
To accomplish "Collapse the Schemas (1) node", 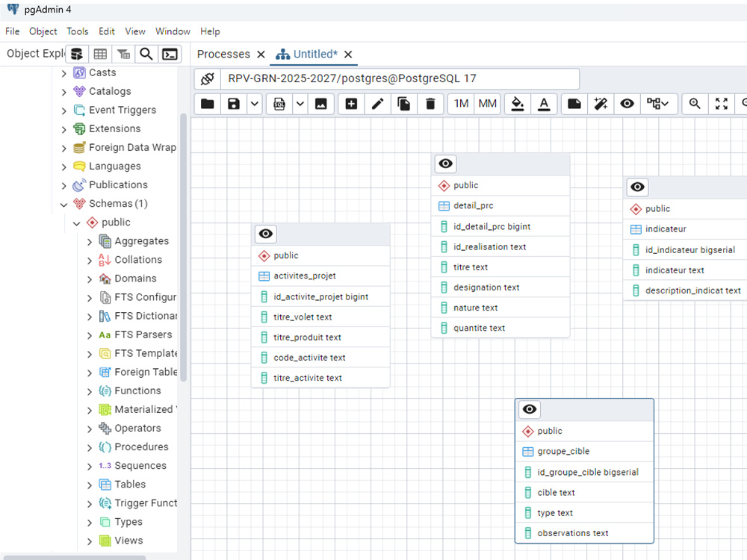I will pos(63,205).
